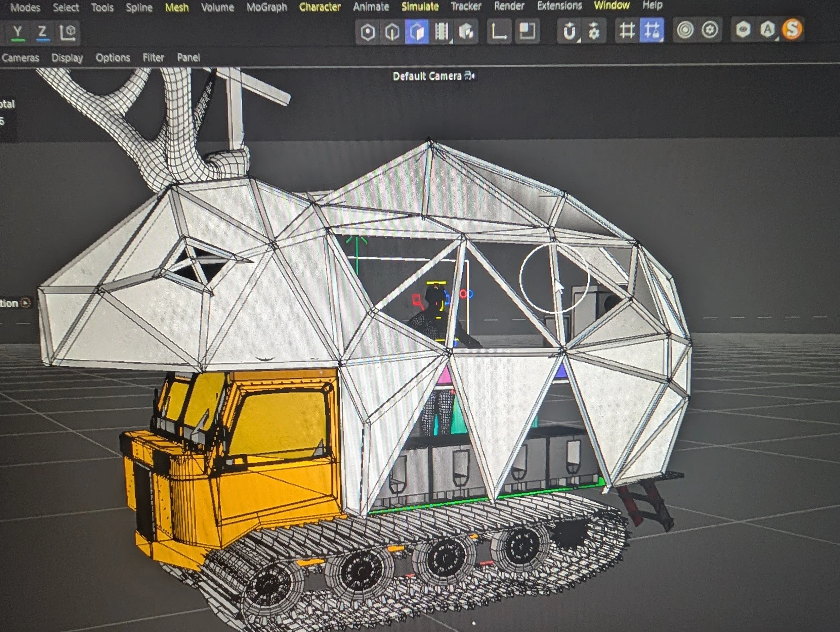Screen dimensions: 840x632
Task: Open the viewport Display dropdown menu
Action: click(67, 58)
